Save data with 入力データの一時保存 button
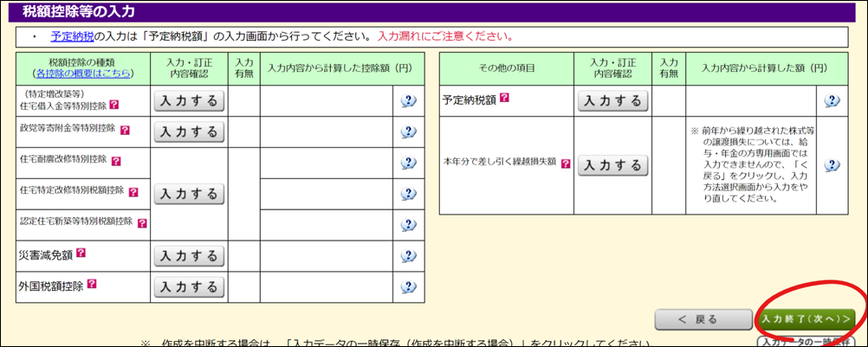 806,341
